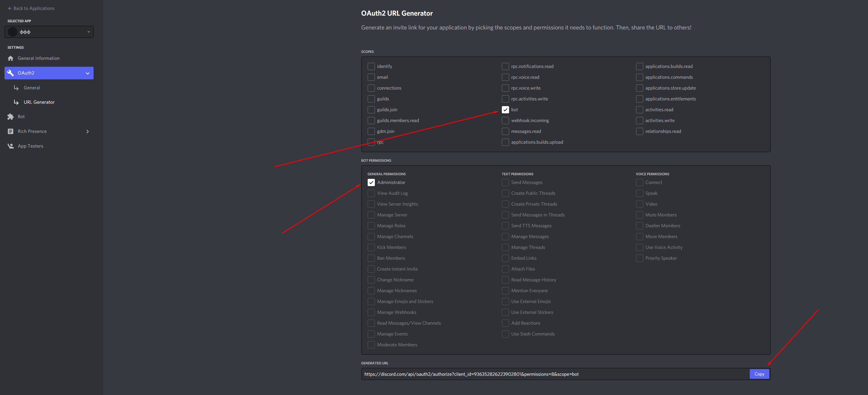The height and width of the screenshot is (395, 868).
Task: Collapse the OAuth2 menu chevron
Action: [88, 73]
